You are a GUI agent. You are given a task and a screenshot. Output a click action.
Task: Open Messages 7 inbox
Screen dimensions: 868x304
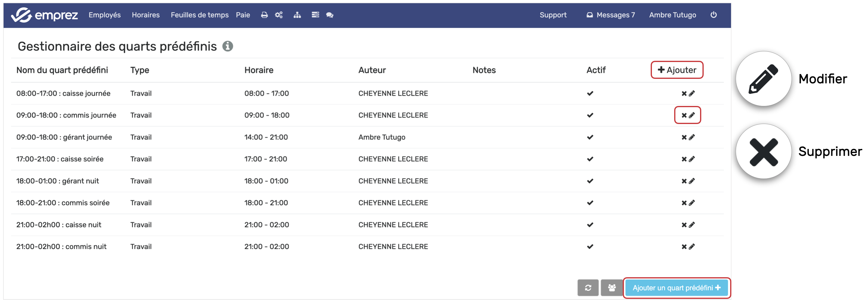611,15
